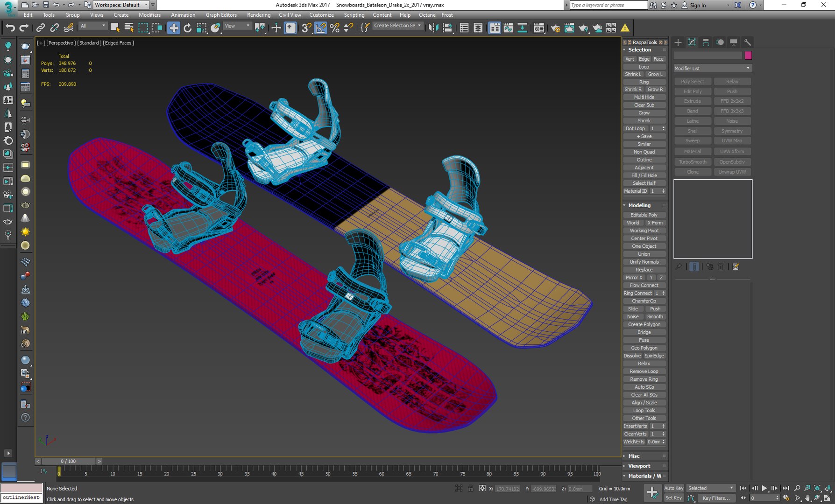The width and height of the screenshot is (835, 504).
Task: Toggle Percent Snap on the toolbar
Action: tap(334, 28)
